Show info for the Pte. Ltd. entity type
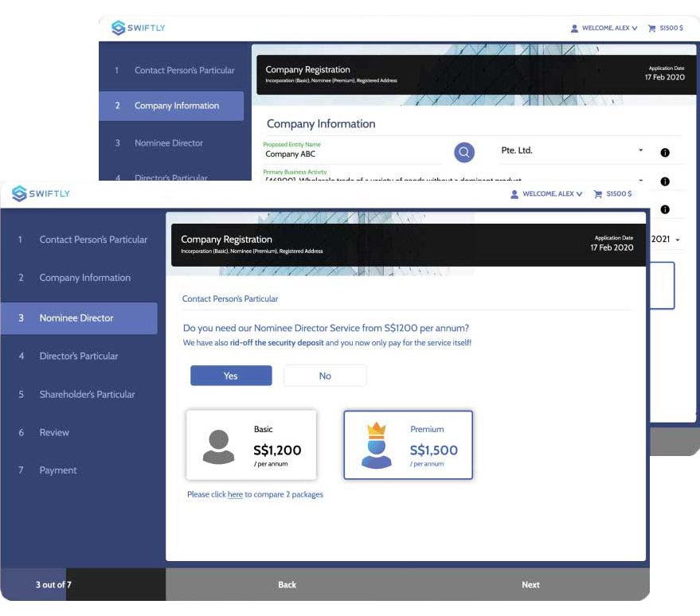Image resolution: width=700 pixels, height=616 pixels. click(x=665, y=153)
